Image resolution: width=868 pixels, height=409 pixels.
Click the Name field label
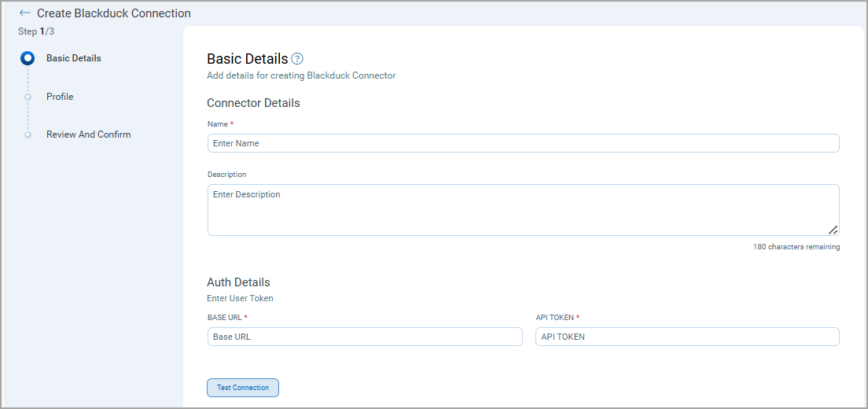(x=218, y=124)
